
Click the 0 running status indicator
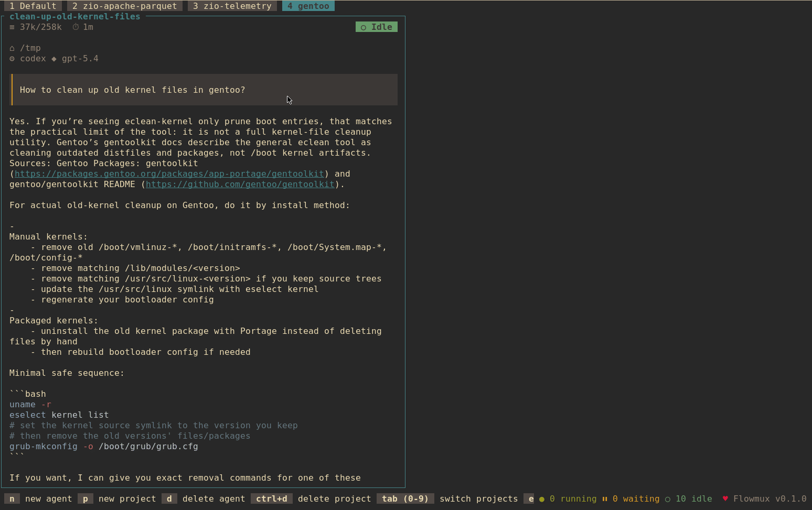point(568,499)
